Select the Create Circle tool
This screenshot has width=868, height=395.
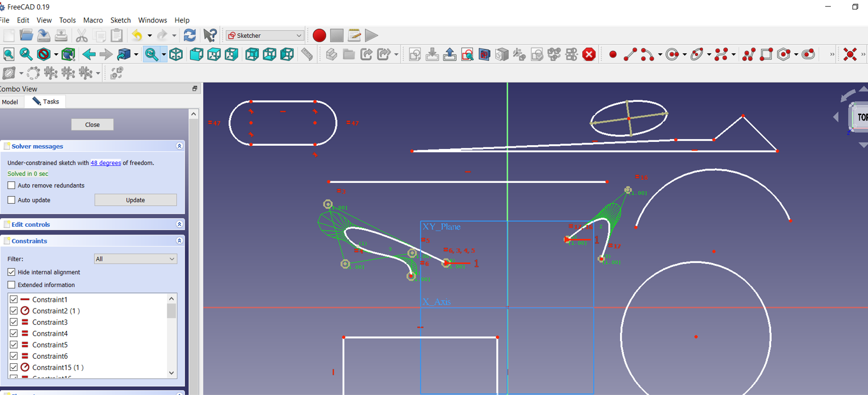point(673,54)
